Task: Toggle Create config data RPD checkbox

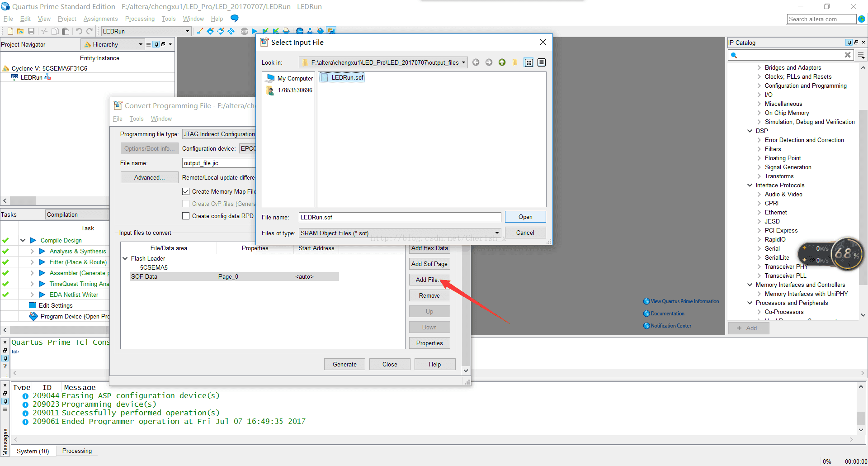Action: pos(186,216)
